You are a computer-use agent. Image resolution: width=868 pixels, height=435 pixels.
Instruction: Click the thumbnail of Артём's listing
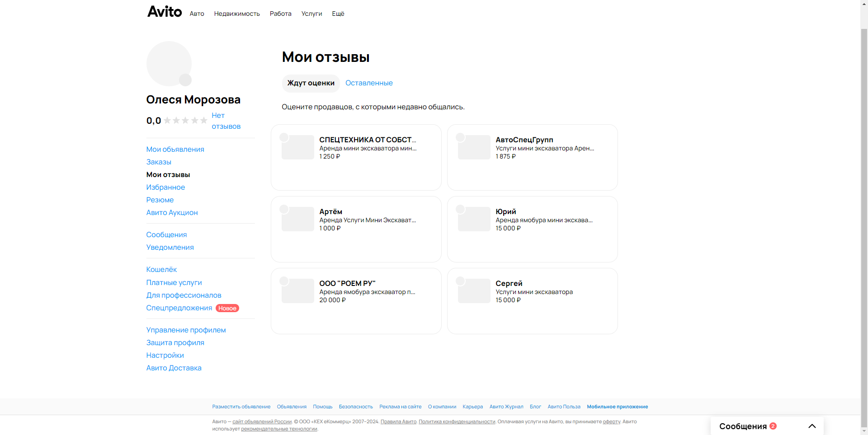pyautogui.click(x=297, y=219)
